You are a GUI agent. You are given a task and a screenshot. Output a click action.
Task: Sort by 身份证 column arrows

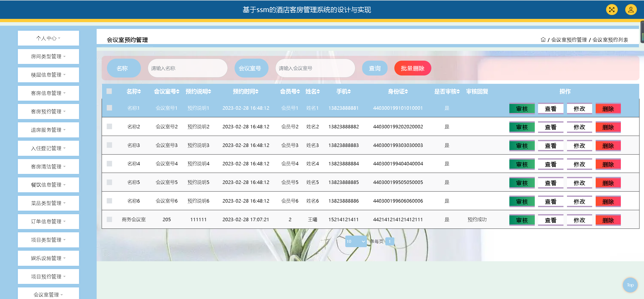(x=406, y=92)
